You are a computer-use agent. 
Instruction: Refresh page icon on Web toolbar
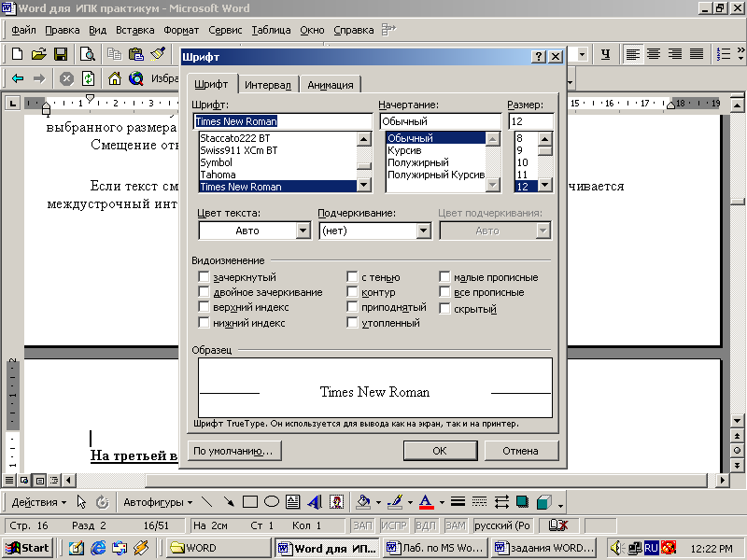tap(88, 78)
